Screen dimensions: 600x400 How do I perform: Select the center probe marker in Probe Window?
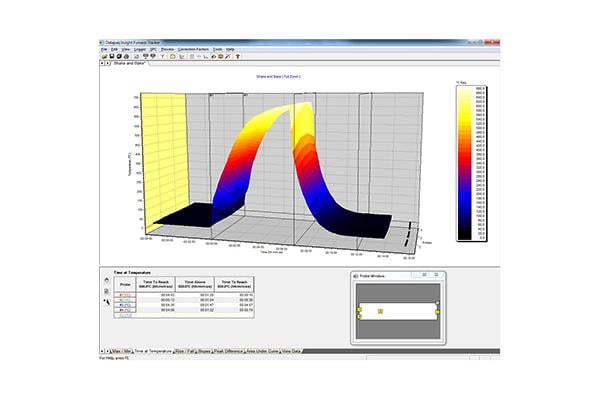point(381,312)
